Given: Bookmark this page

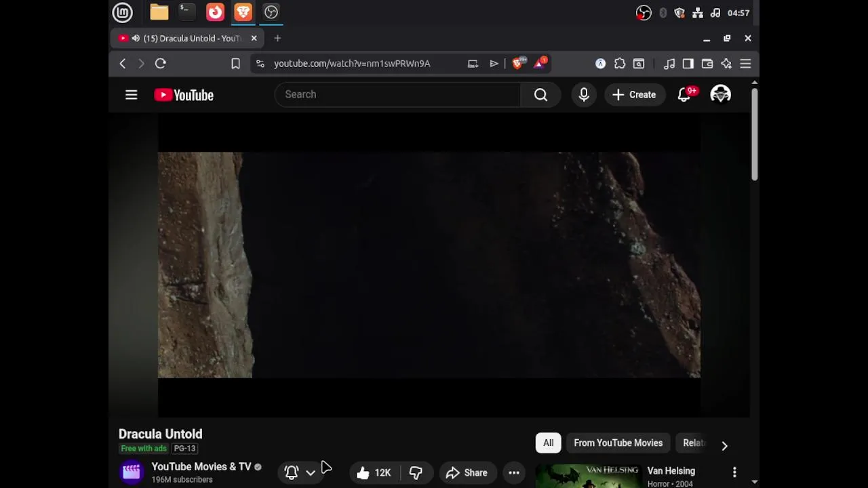Looking at the screenshot, I should click(x=235, y=64).
